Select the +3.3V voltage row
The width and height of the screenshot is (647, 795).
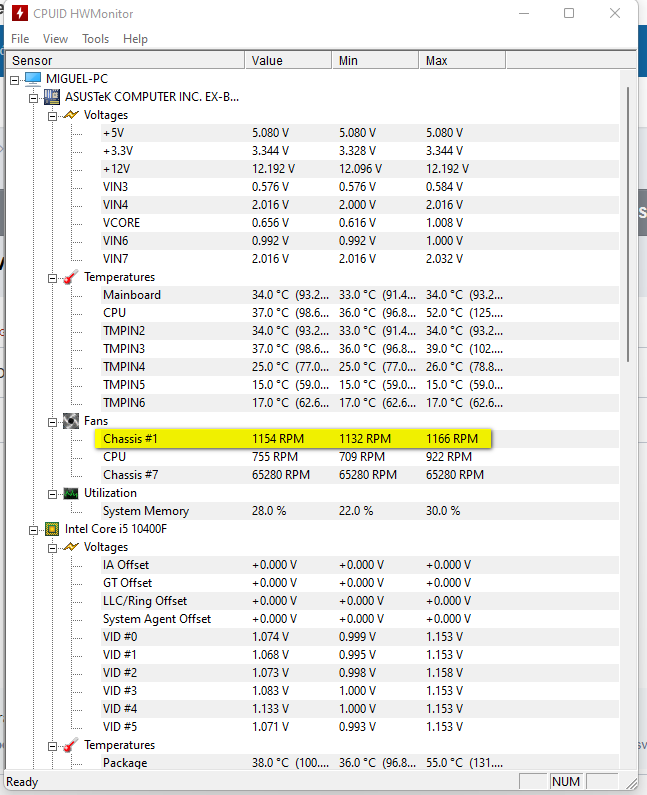pyautogui.click(x=360, y=151)
